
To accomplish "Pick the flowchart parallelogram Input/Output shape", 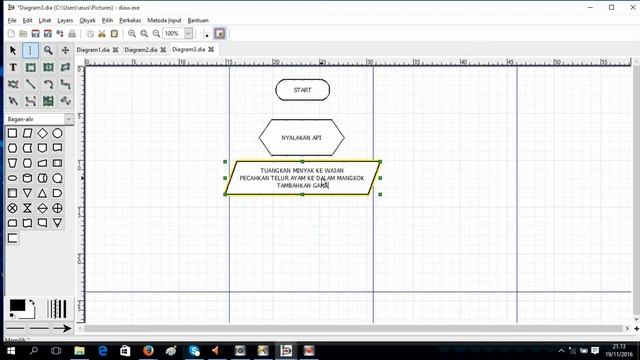I will tap(27, 133).
